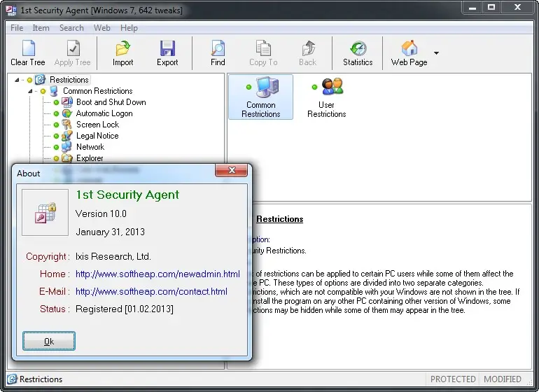Click Ixis Research, Ltd. copyright text
539x392 pixels.
click(x=113, y=256)
